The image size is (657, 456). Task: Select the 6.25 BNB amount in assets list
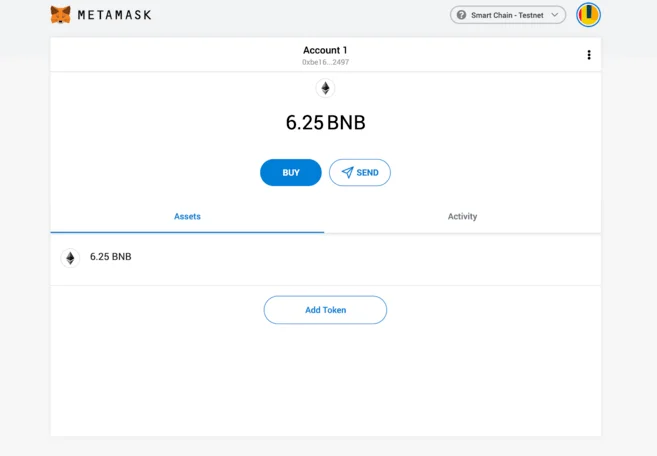(x=110, y=257)
